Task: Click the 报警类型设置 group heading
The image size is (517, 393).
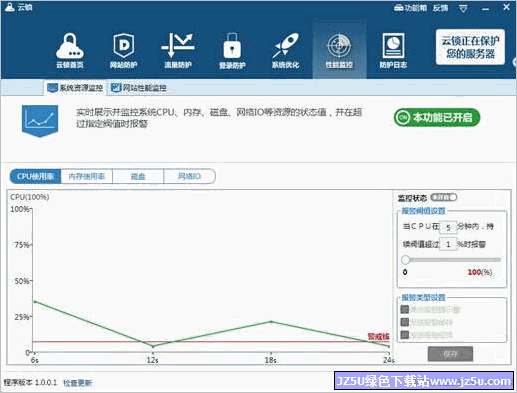Action: (423, 297)
